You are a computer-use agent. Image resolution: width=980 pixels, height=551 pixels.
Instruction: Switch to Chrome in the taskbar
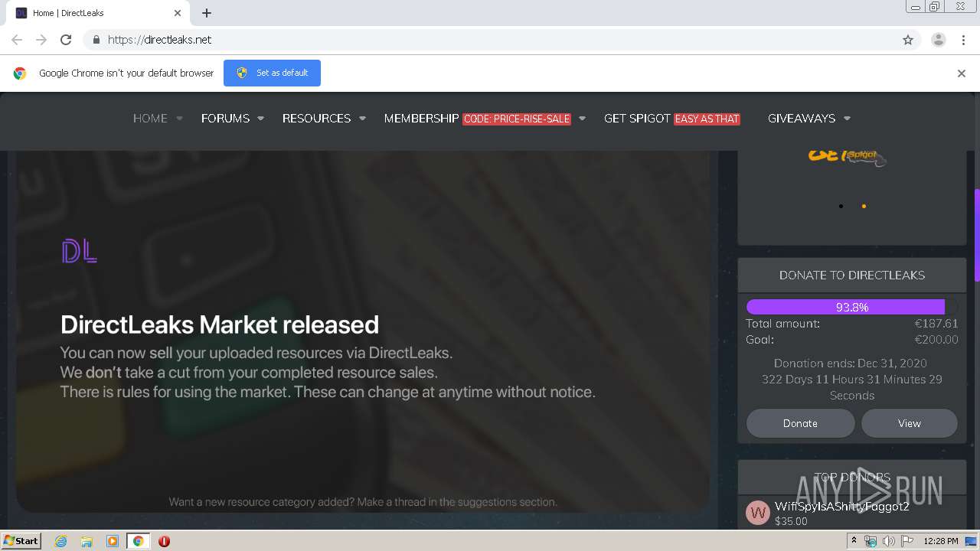point(138,541)
